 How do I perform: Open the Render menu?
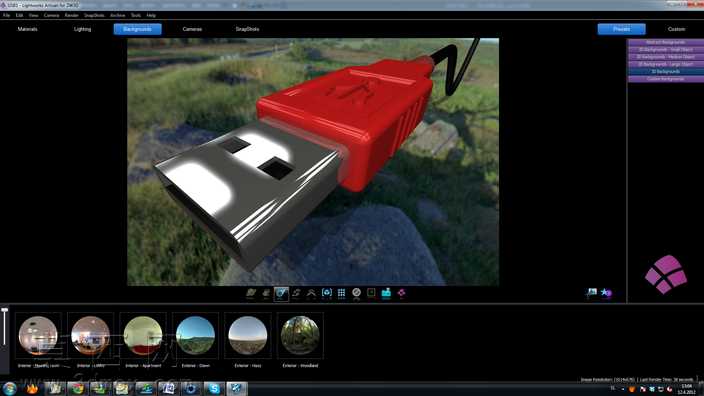coord(71,15)
